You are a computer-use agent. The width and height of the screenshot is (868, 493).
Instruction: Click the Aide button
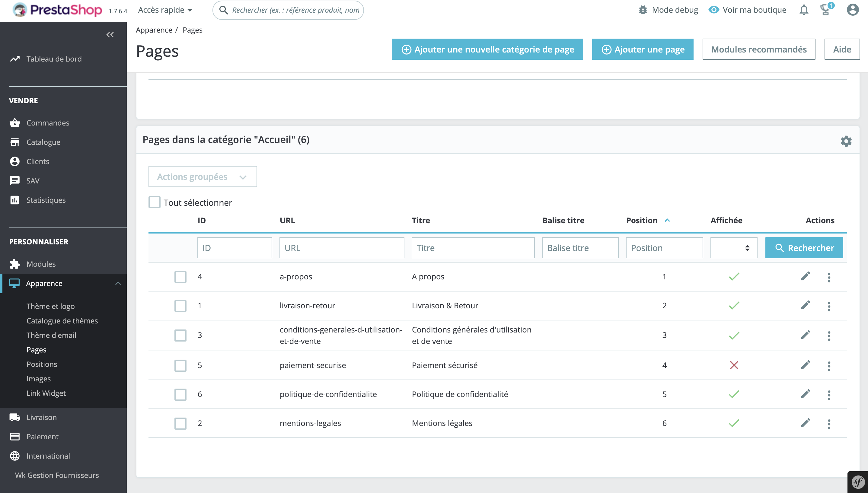tap(842, 49)
